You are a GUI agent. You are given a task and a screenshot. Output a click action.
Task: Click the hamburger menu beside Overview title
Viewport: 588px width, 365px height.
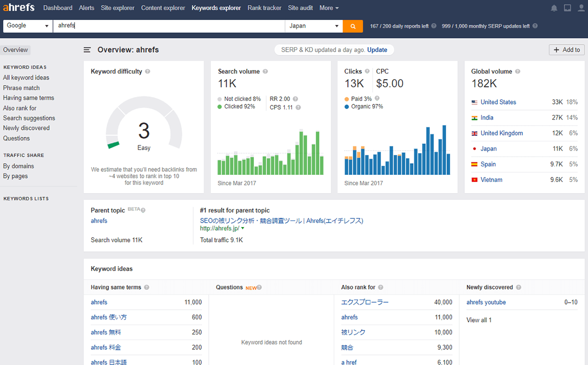click(87, 50)
